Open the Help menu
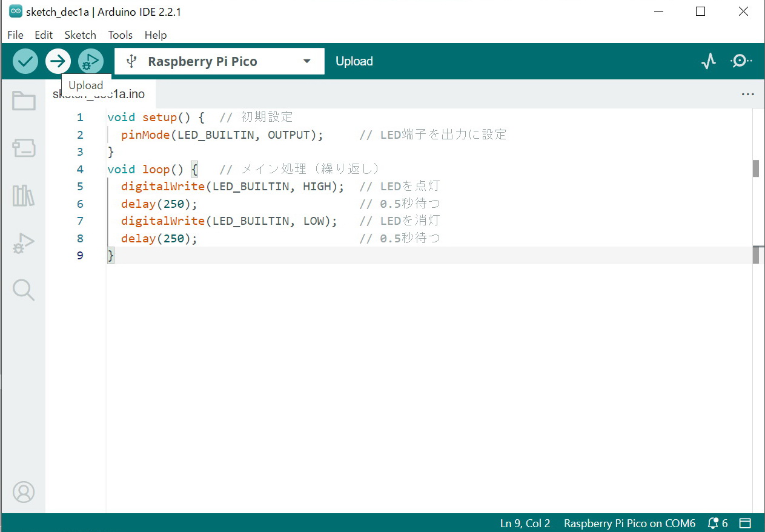This screenshot has height=532, width=765. click(156, 35)
